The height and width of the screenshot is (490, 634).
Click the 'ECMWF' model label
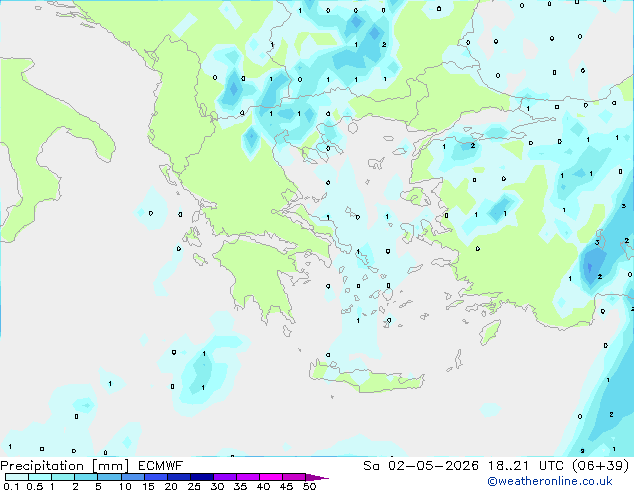161,466
